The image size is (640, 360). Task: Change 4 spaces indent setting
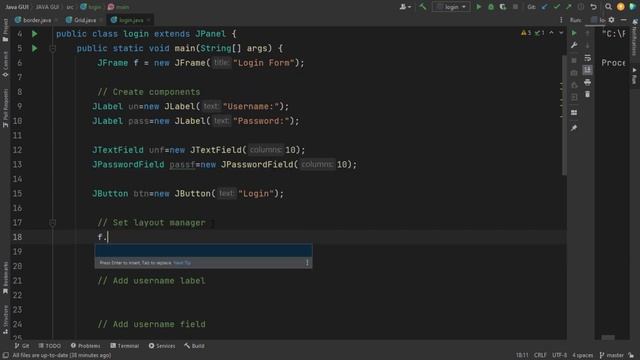(x=582, y=356)
